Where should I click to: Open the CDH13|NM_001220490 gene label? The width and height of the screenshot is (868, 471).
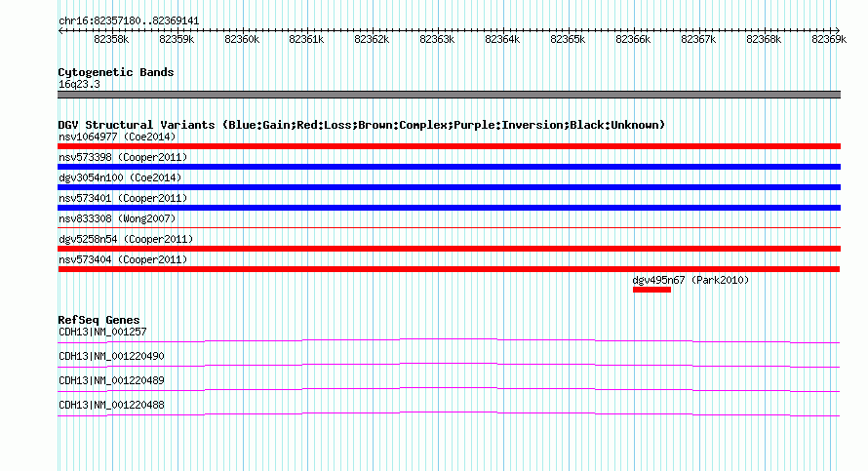click(x=111, y=357)
